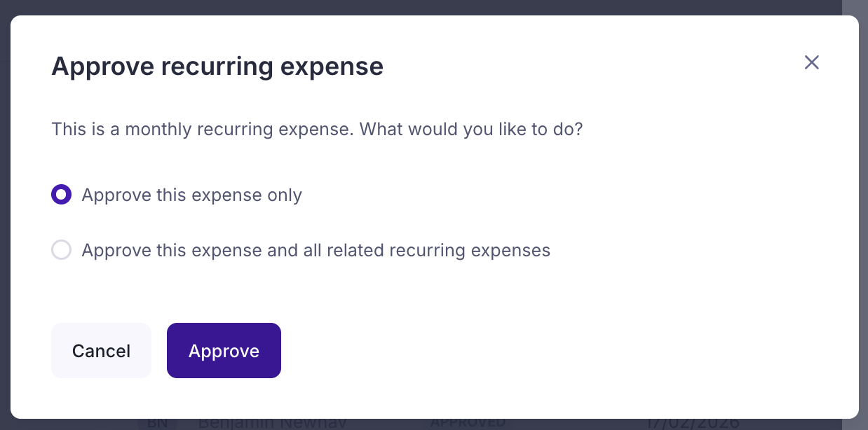Click the dimmed backdrop above the dialog
Screen dimensions: 868x430
pyautogui.click(x=421, y=7)
